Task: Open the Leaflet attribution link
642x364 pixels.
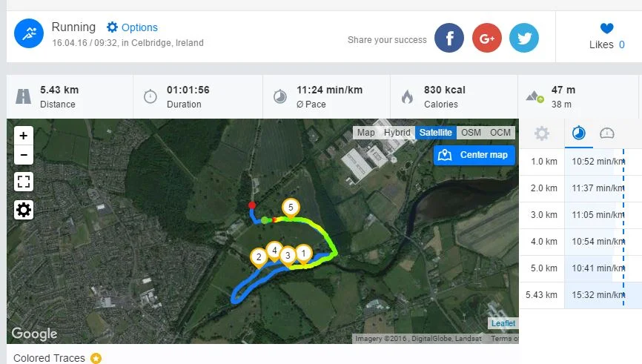Action: coord(502,323)
